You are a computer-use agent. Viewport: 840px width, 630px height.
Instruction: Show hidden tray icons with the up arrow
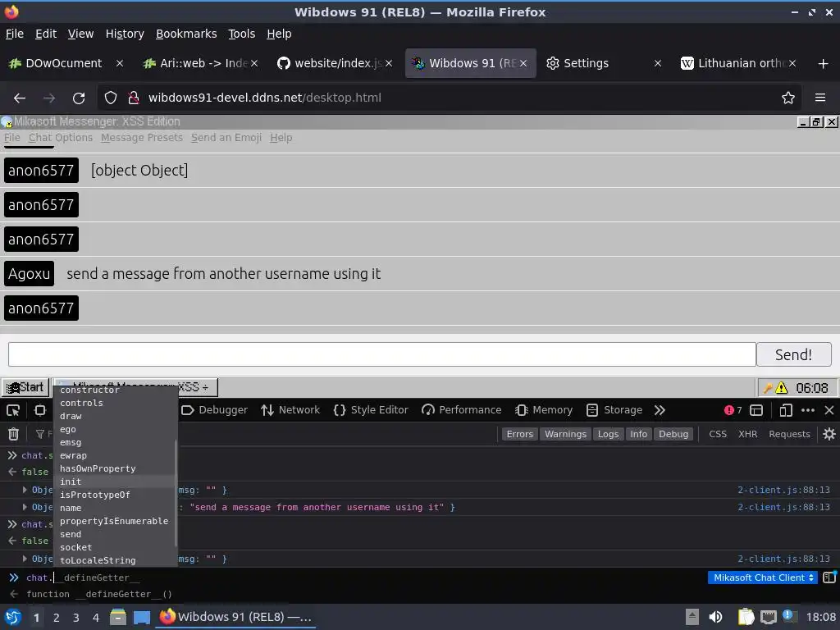click(692, 617)
